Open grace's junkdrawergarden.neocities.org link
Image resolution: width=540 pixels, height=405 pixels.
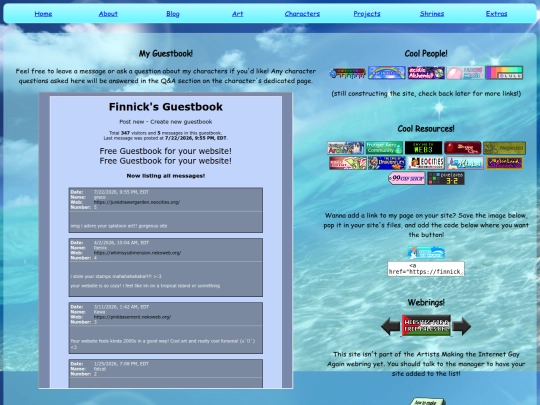click(137, 202)
